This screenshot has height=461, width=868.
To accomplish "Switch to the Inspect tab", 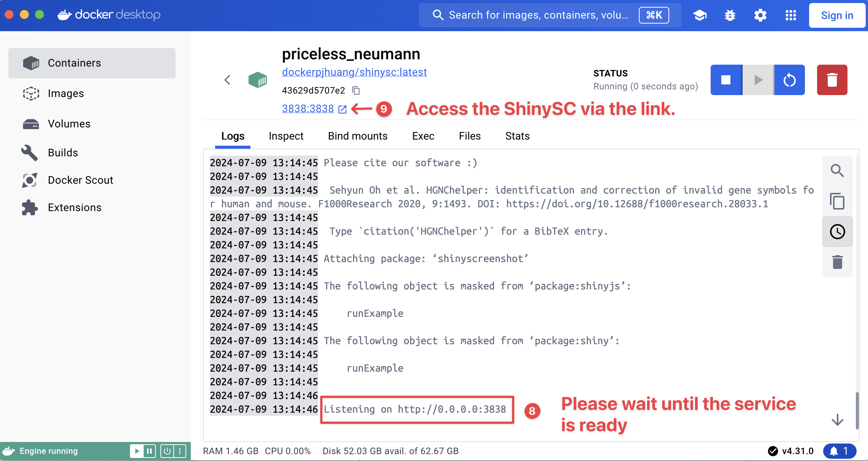I will point(286,136).
